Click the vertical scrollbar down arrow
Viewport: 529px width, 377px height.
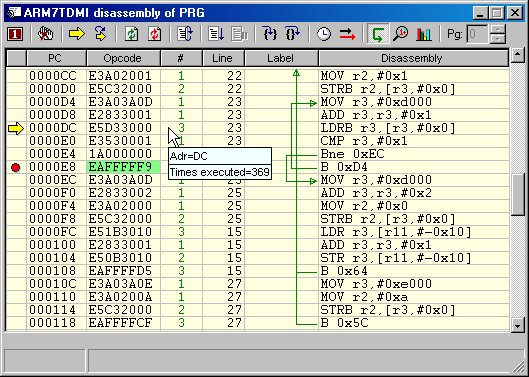pos(518,326)
